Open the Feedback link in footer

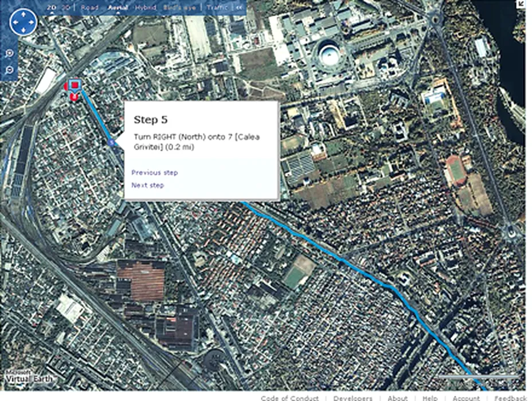pyautogui.click(x=510, y=398)
